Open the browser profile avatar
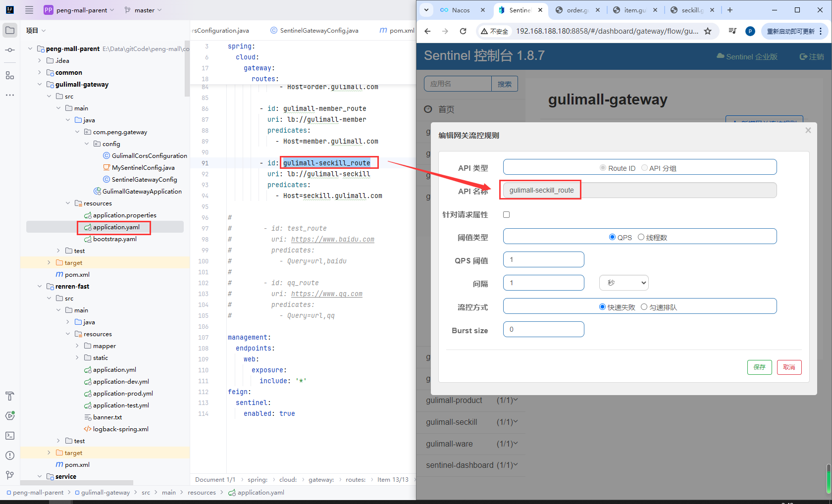The width and height of the screenshot is (832, 504). (x=750, y=31)
